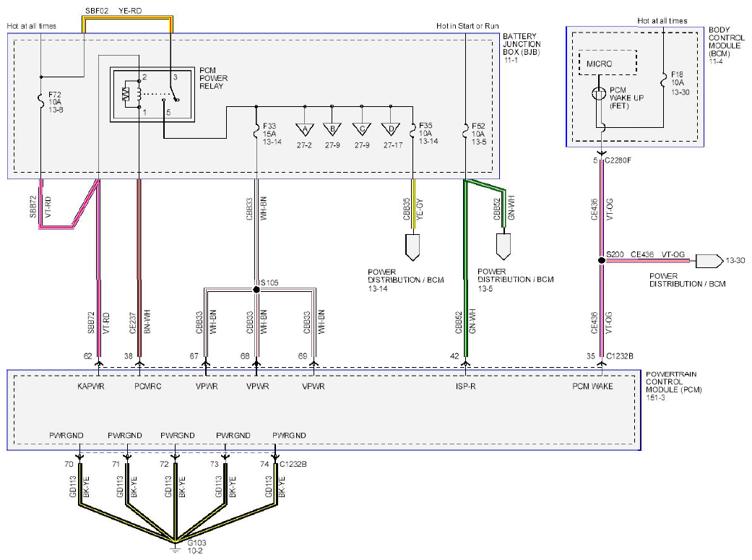Select the F35 fuse symbol
752x560 pixels.
(x=413, y=131)
